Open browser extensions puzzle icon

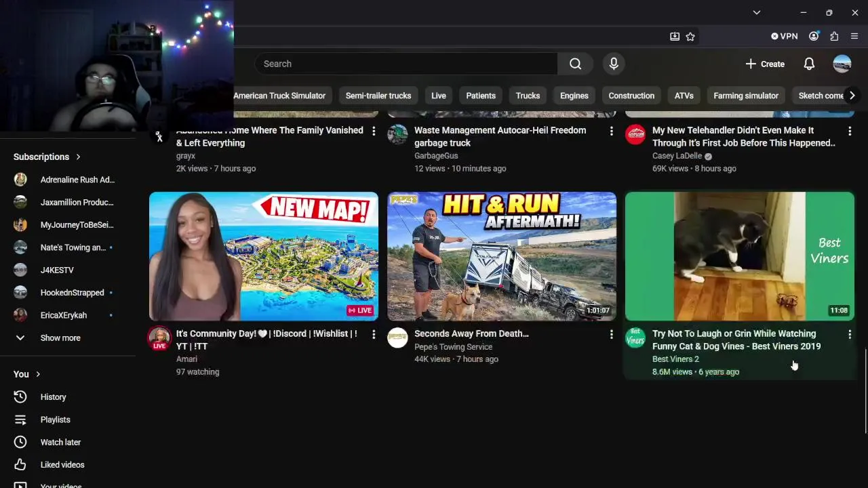(x=834, y=36)
